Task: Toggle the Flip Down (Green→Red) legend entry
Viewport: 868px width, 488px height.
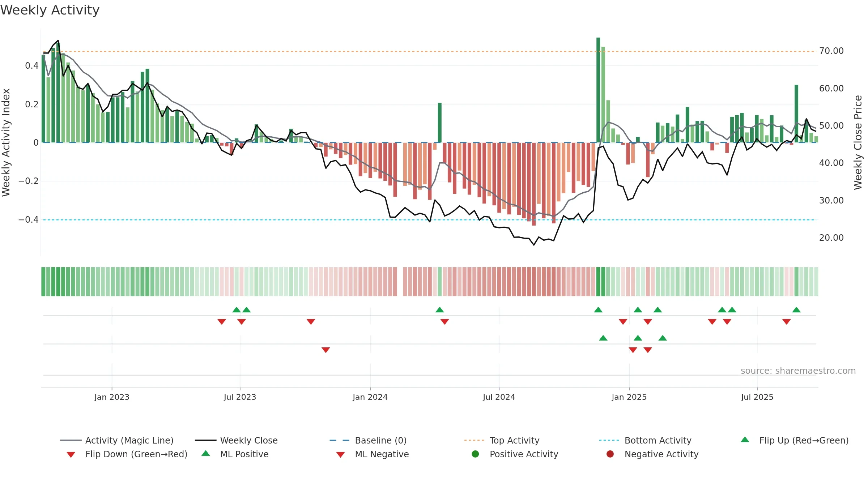Action: pyautogui.click(x=127, y=454)
